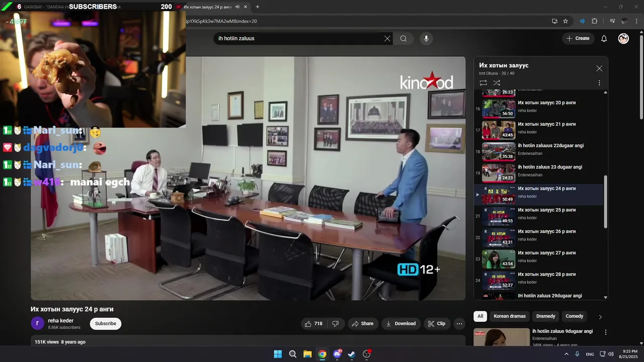Click the Create button

click(x=578, y=39)
